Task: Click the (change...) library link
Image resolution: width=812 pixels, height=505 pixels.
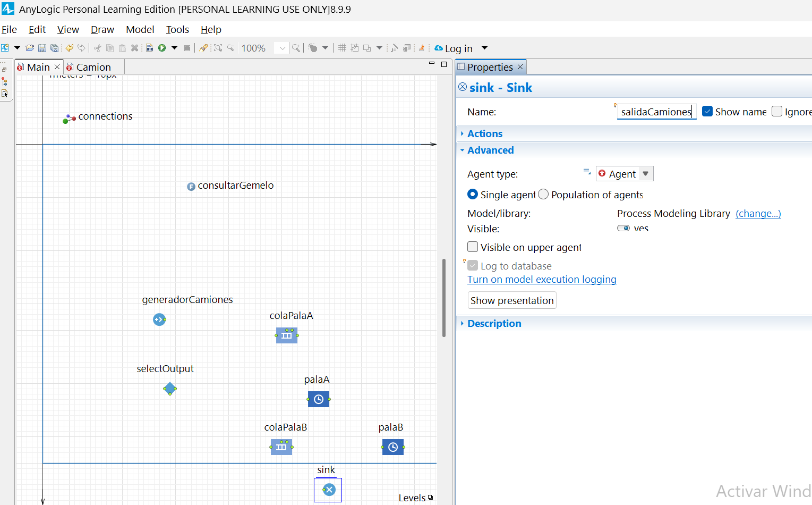Action: [758, 213]
